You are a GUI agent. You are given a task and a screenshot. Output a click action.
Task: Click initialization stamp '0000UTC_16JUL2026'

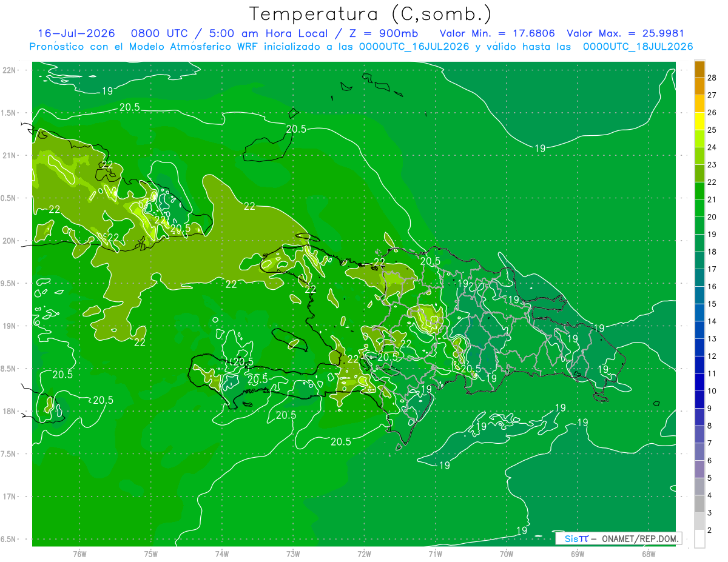coord(415,47)
